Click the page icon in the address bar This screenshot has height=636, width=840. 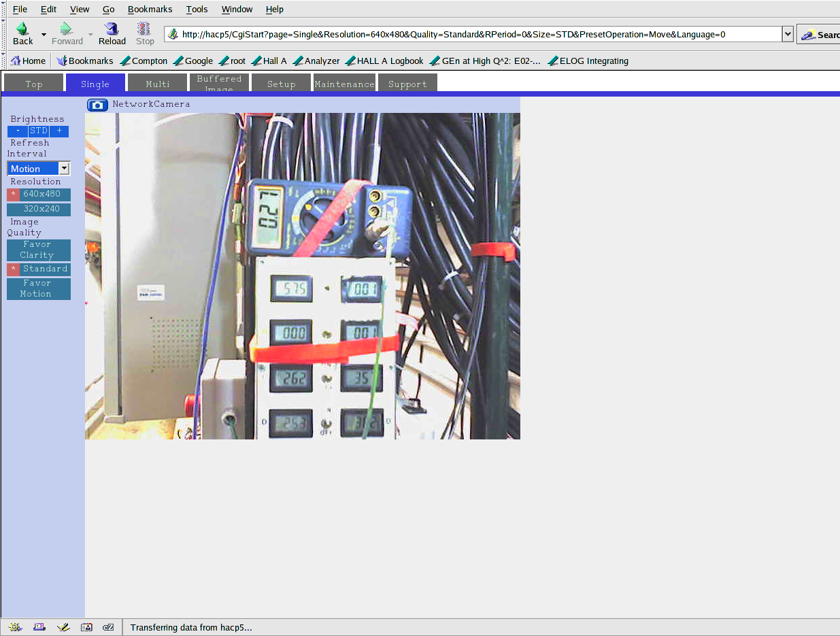tap(173, 34)
